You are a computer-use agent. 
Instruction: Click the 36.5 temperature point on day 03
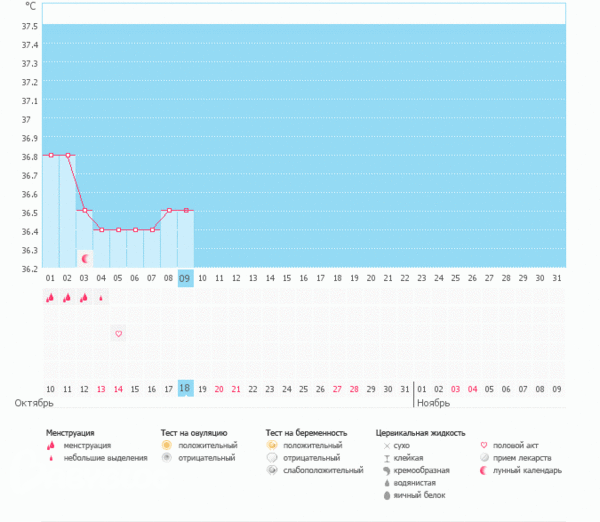point(84,211)
